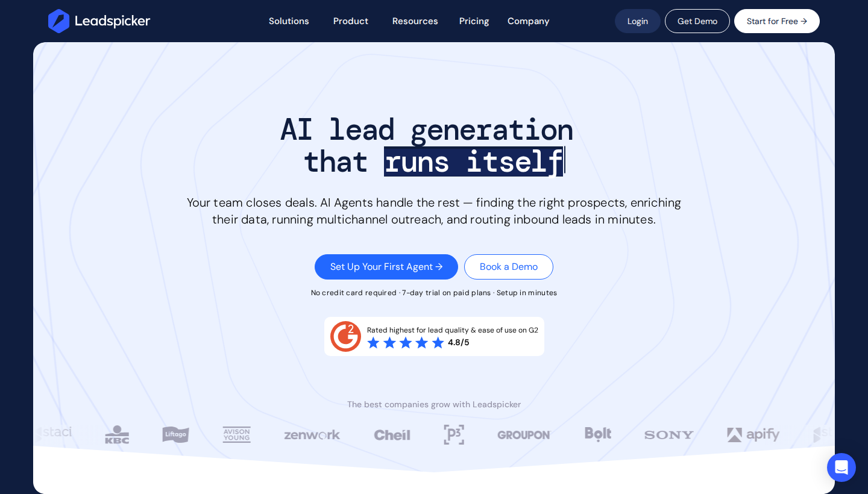This screenshot has width=868, height=494.
Task: Open the Product menu
Action: click(x=351, y=21)
